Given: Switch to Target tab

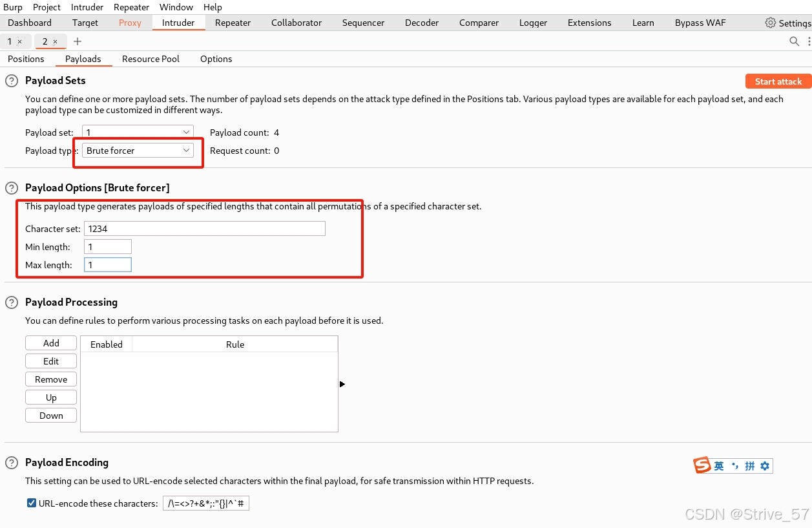Looking at the screenshot, I should (x=85, y=23).
